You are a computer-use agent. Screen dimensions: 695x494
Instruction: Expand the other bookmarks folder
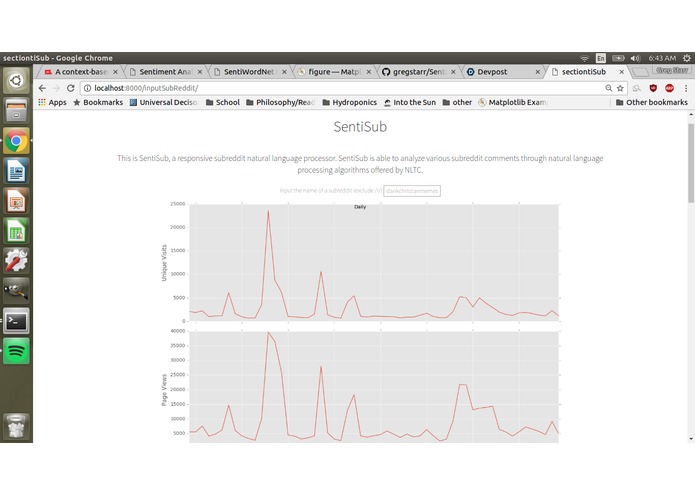point(457,102)
